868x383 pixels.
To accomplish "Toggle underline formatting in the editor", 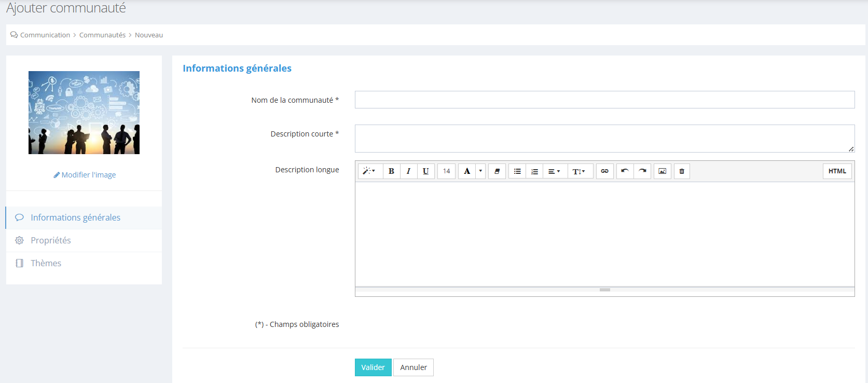I will [x=425, y=171].
